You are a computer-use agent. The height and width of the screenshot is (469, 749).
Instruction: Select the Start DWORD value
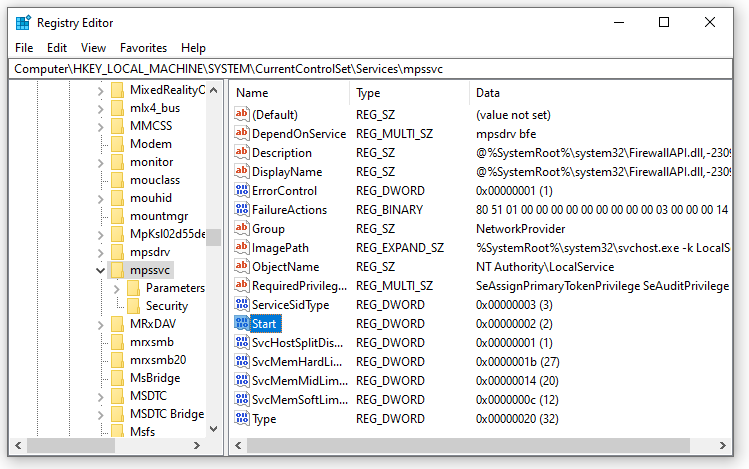265,324
